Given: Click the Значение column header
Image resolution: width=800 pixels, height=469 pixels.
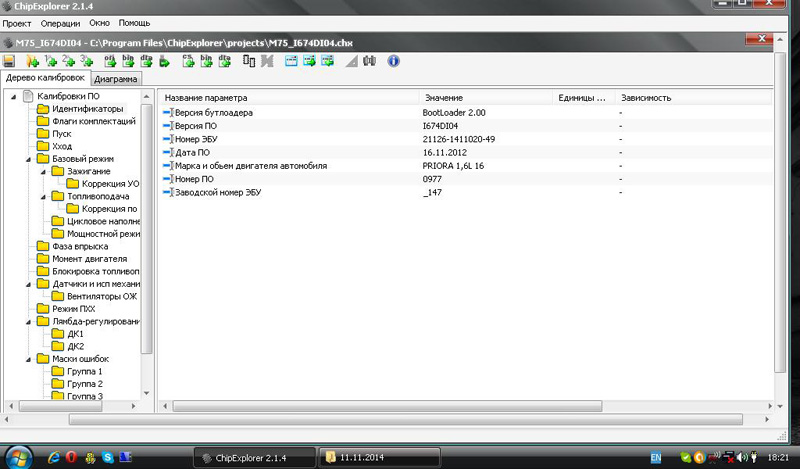Looking at the screenshot, I should [x=444, y=98].
